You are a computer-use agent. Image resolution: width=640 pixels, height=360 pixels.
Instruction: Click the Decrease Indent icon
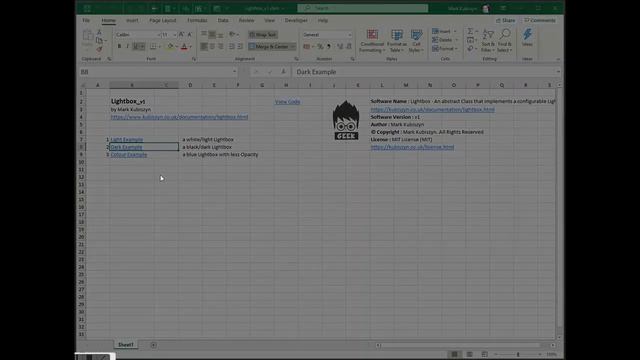click(231, 47)
